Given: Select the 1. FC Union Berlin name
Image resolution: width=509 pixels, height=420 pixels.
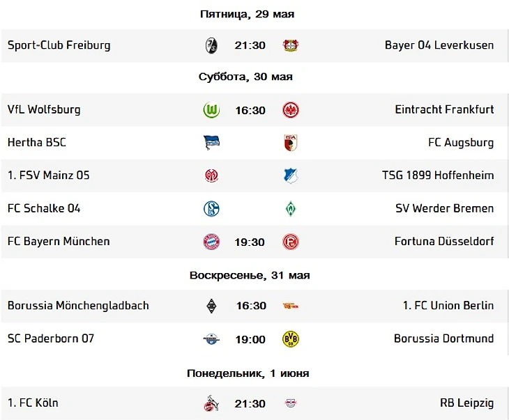Looking at the screenshot, I should [x=448, y=306].
